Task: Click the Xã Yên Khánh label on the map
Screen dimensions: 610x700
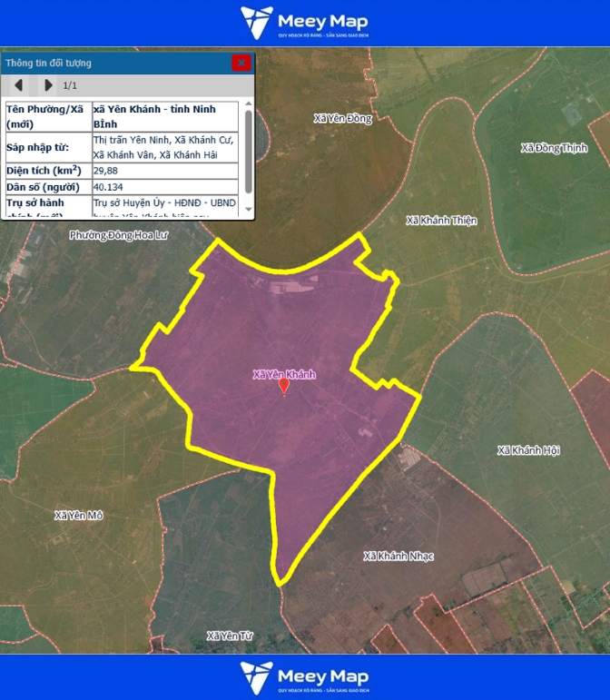Action: [284, 374]
